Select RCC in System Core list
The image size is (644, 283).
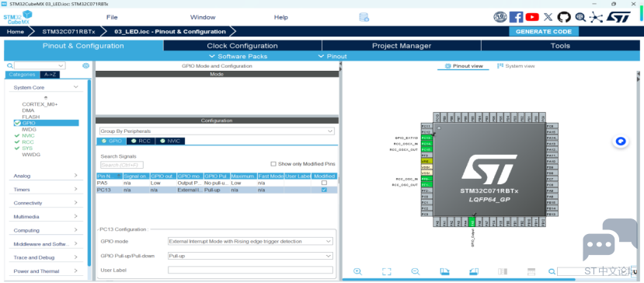28,142
